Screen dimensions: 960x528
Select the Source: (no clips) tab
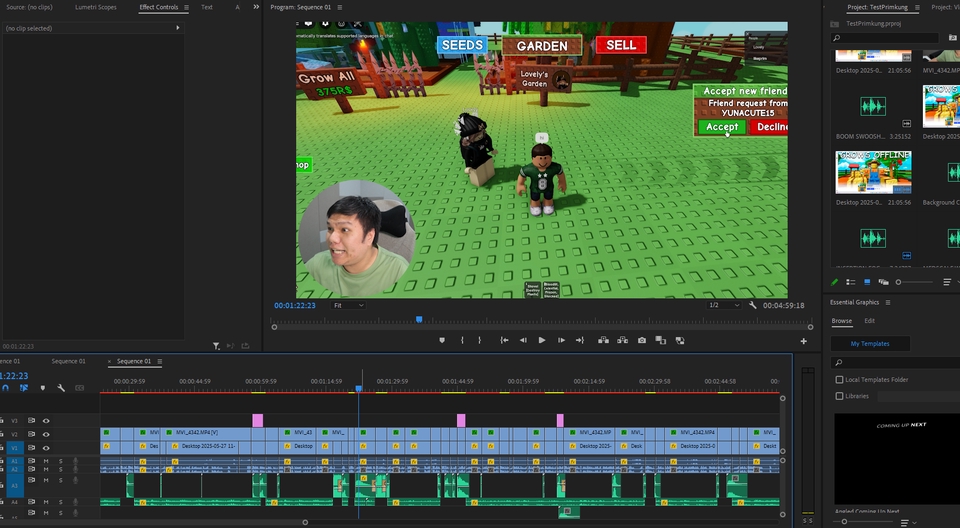pos(29,7)
